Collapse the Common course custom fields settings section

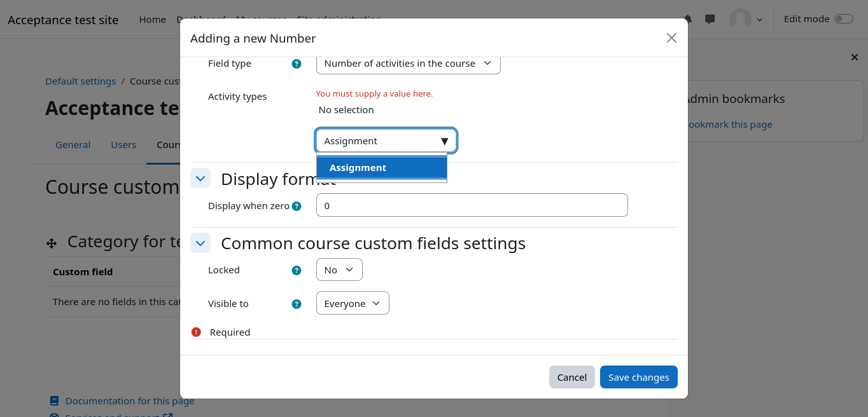pos(200,243)
